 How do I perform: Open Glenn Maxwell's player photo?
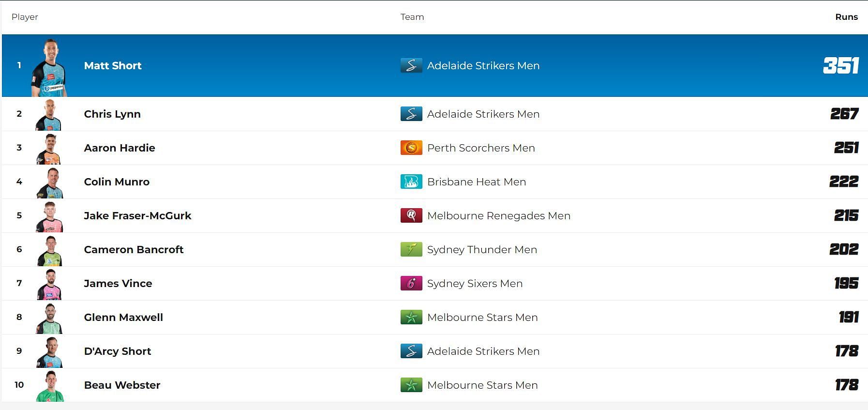[49, 319]
